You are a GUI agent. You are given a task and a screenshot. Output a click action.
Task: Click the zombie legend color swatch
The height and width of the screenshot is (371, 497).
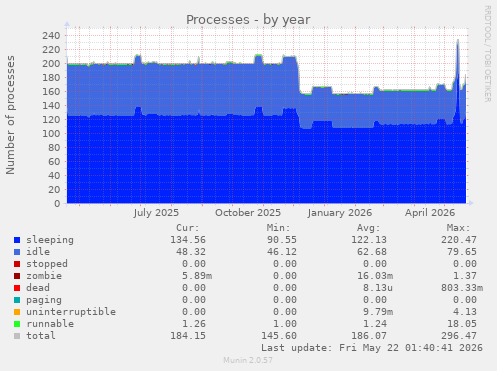coord(17,276)
